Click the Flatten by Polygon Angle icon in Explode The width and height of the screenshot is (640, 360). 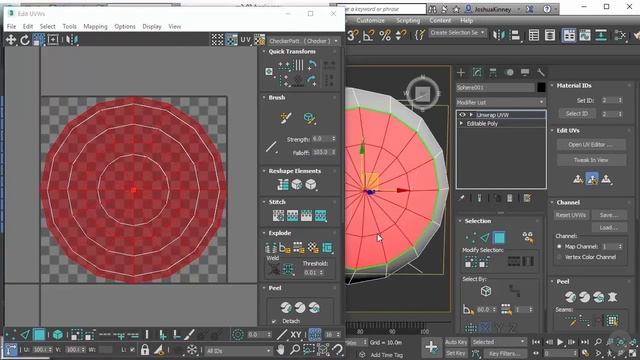(x=285, y=248)
